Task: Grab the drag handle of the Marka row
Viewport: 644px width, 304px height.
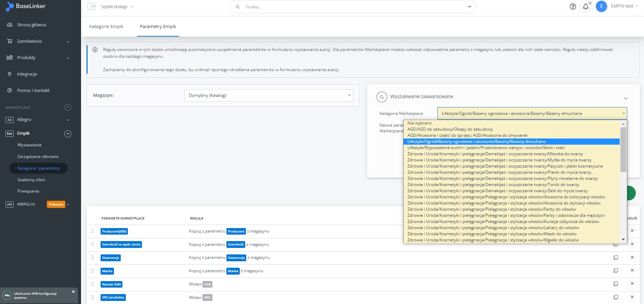Action: [x=92, y=271]
